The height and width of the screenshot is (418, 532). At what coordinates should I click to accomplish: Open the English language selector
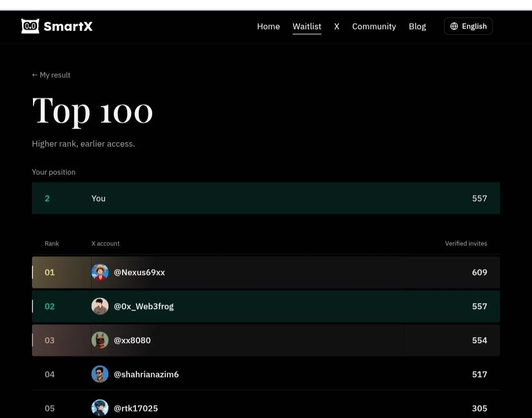point(468,26)
